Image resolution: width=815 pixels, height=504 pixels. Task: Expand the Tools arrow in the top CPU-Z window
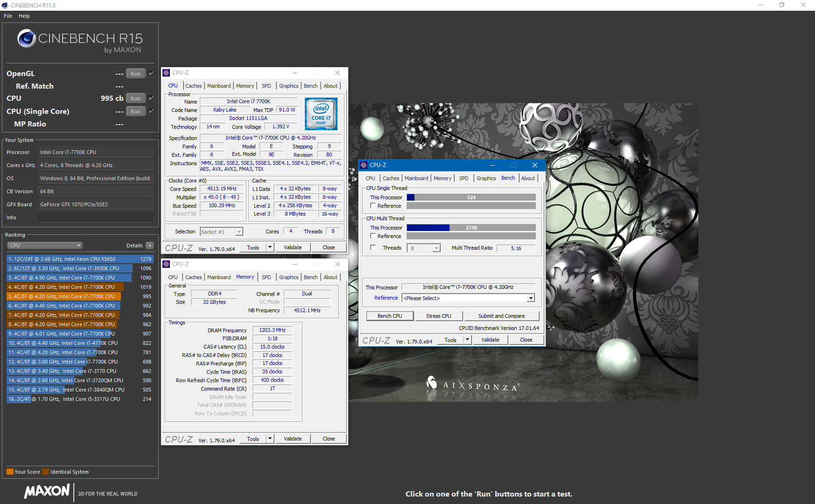[270, 247]
